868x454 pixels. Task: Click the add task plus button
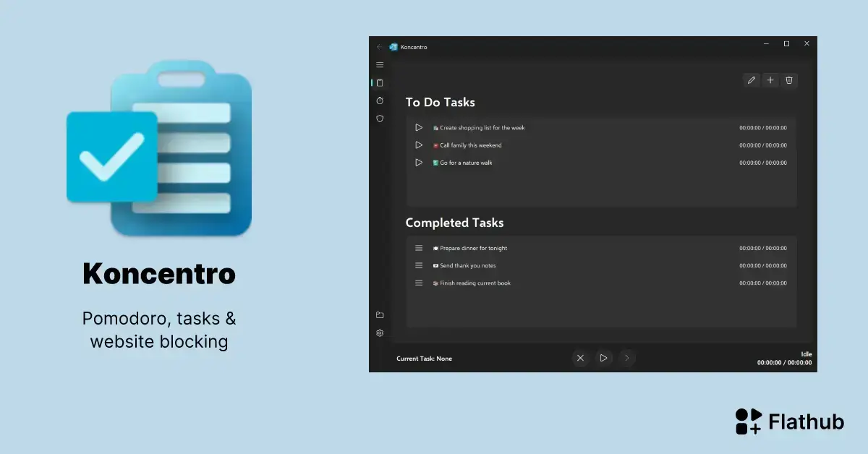[x=770, y=80]
